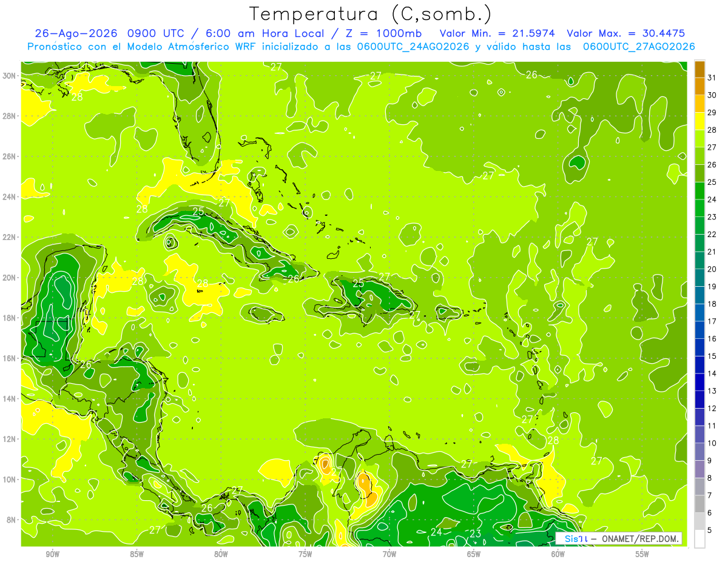
Task: Click the '20N' latitude axis label
Action: pyautogui.click(x=10, y=278)
